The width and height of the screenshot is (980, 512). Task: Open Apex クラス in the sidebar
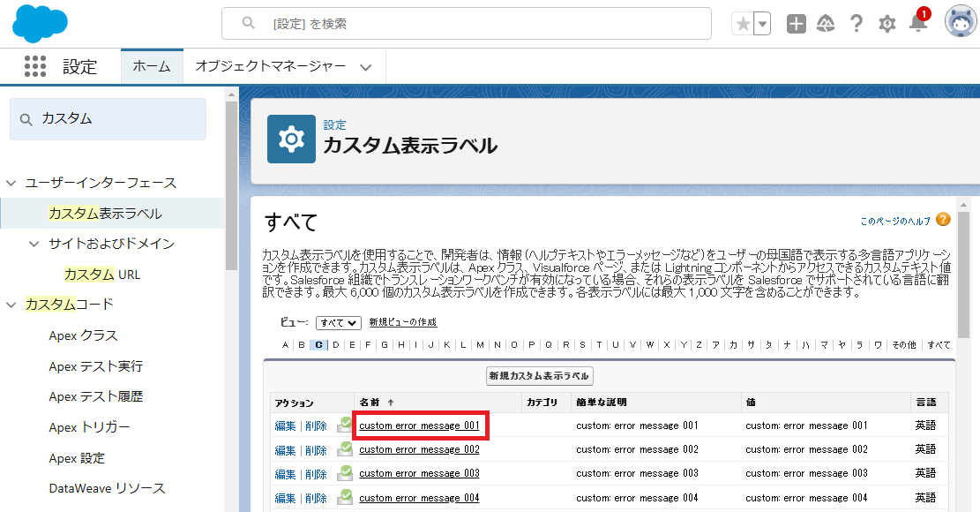point(83,335)
